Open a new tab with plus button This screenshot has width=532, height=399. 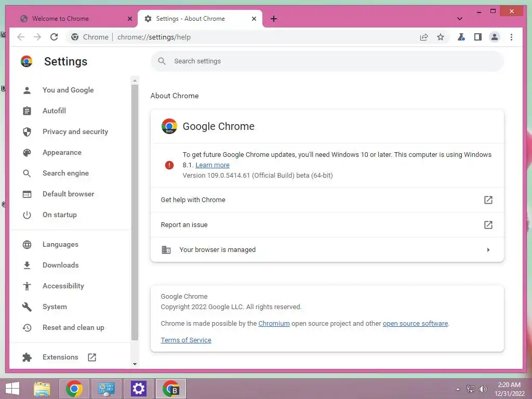point(274,19)
